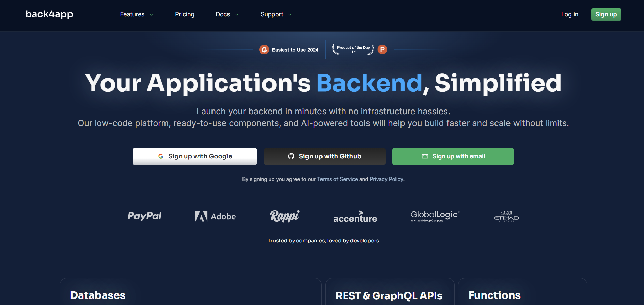This screenshot has width=644, height=305.
Task: Click the Product Hunt P icon
Action: click(x=382, y=50)
